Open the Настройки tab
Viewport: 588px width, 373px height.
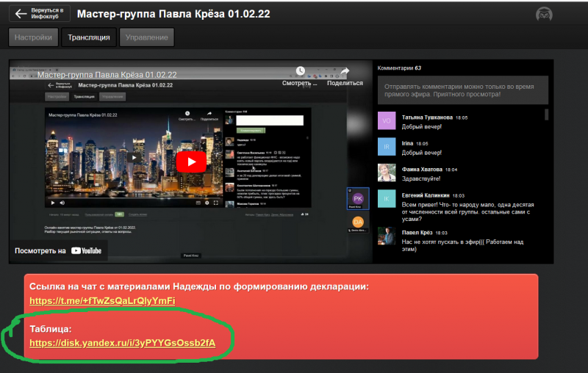coord(33,37)
